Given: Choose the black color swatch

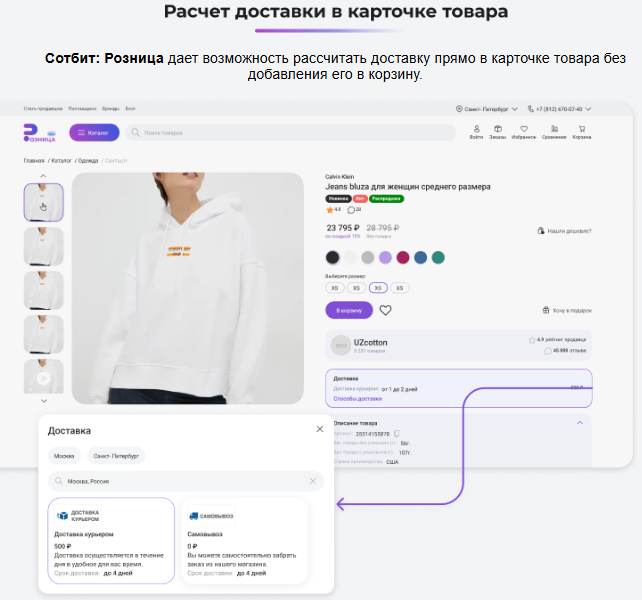Looking at the screenshot, I should 332,257.
